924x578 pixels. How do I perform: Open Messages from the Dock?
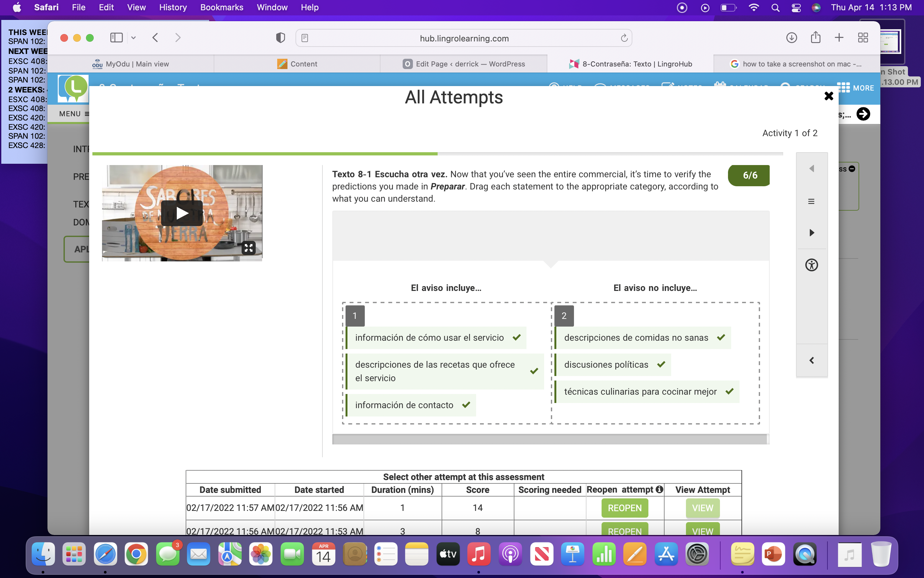tap(167, 554)
